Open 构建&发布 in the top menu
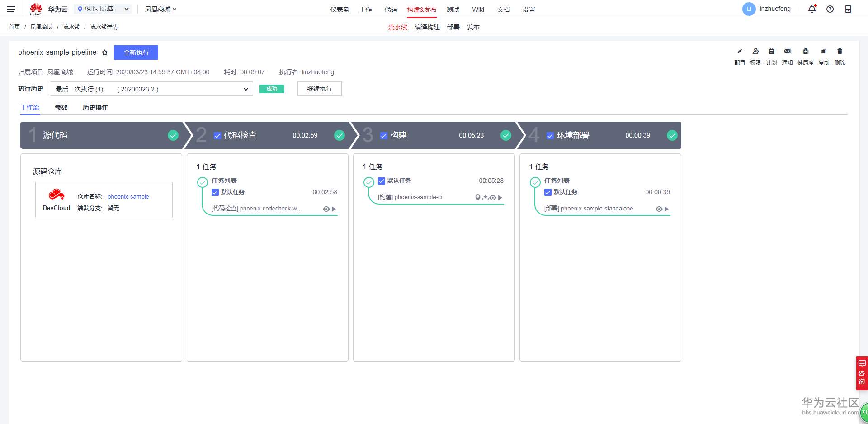 [x=422, y=10]
